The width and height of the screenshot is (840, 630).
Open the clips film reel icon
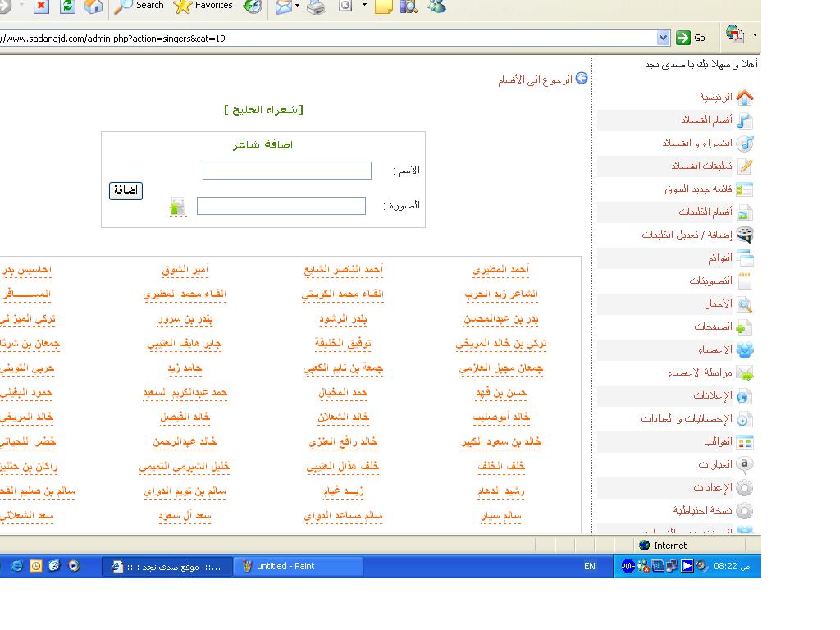[744, 235]
